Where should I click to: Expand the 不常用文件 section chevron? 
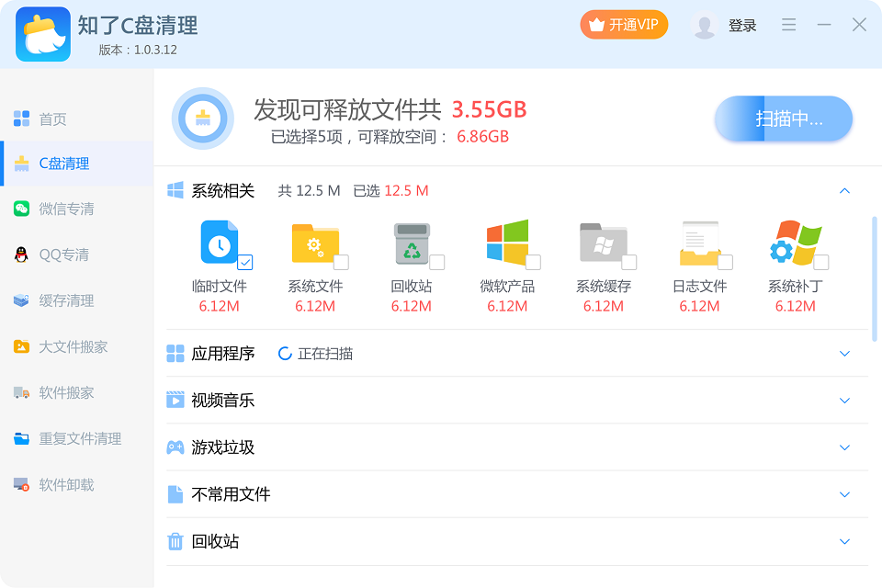[844, 494]
